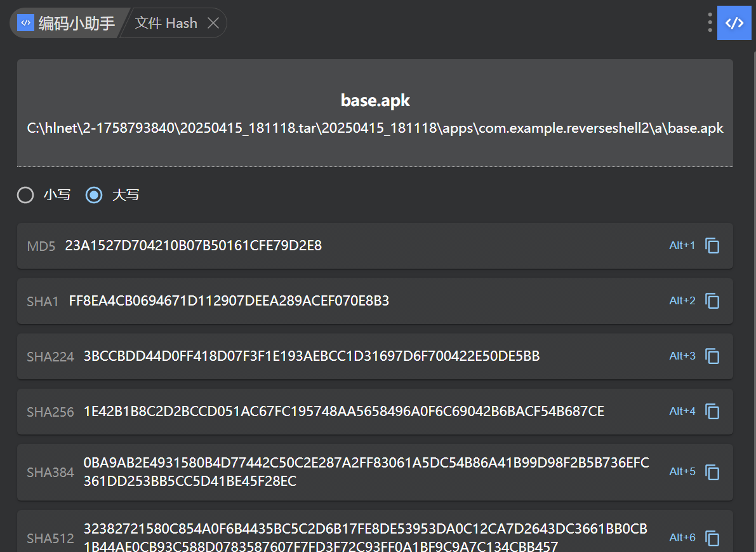Copy the MD5 hash value
This screenshot has height=552, width=756.
pos(712,246)
